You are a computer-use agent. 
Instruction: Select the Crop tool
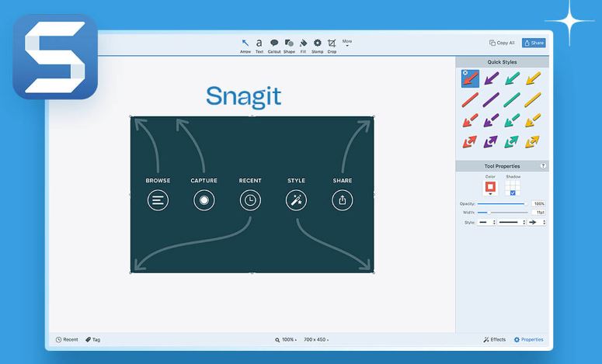pyautogui.click(x=332, y=46)
